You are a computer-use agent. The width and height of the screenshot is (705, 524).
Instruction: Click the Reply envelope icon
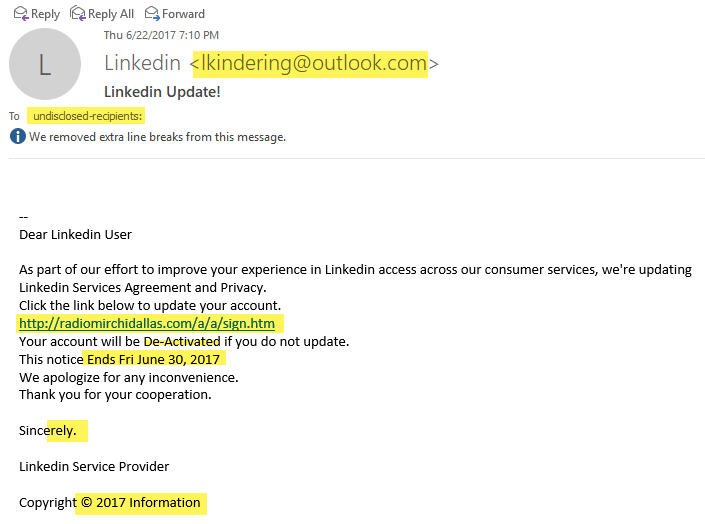pos(21,13)
